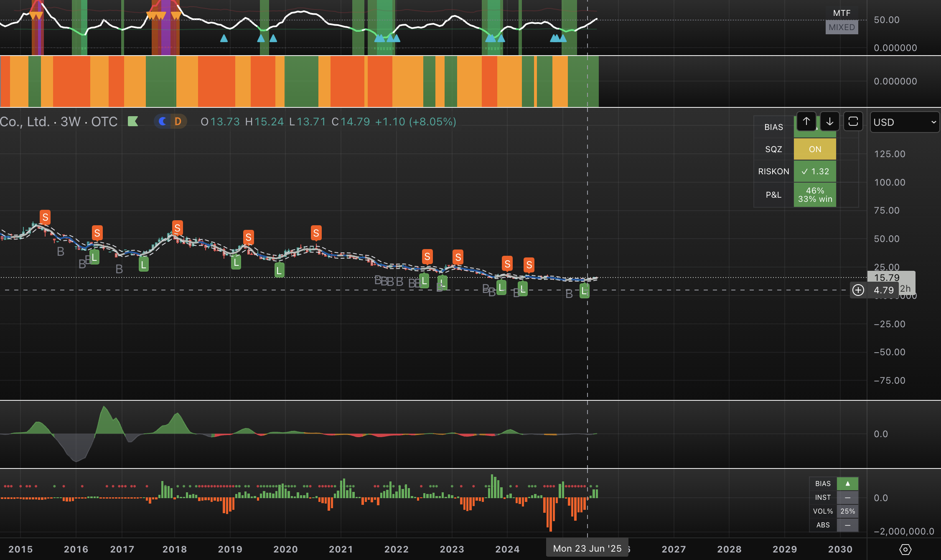This screenshot has height=560, width=941.
Task: Click the green BIAS arrow cell in the bottom table
Action: tap(847, 484)
